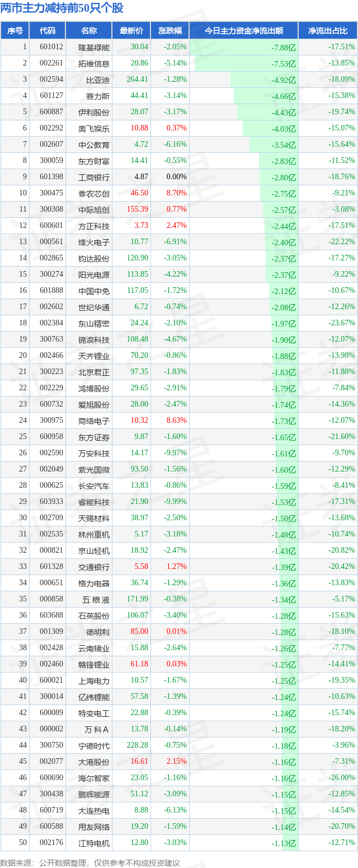Image resolution: width=358 pixels, height=868 pixels.
Task: Click the 序号 column header
Action: pos(15,31)
